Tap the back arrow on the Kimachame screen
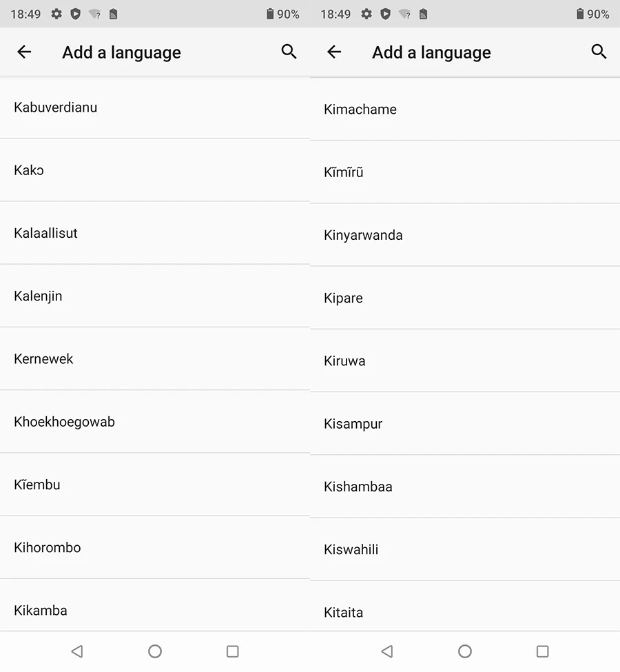This screenshot has height=672, width=620. [334, 52]
